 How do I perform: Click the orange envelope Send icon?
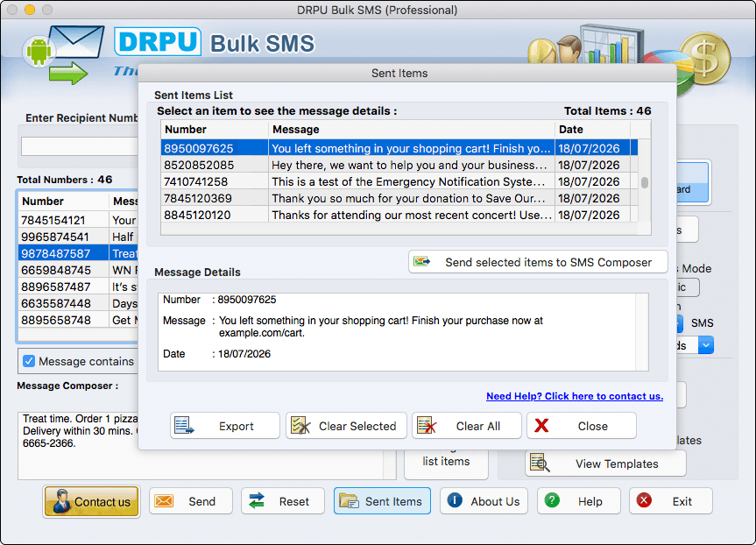164,501
